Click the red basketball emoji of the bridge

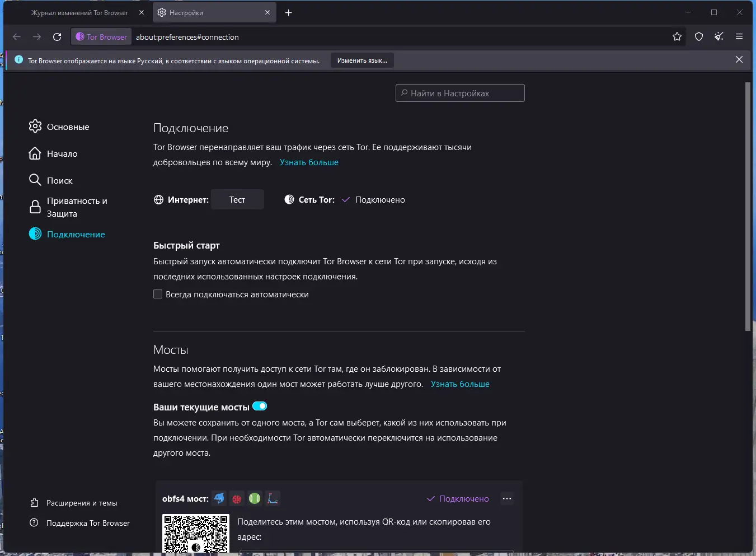coord(237,498)
